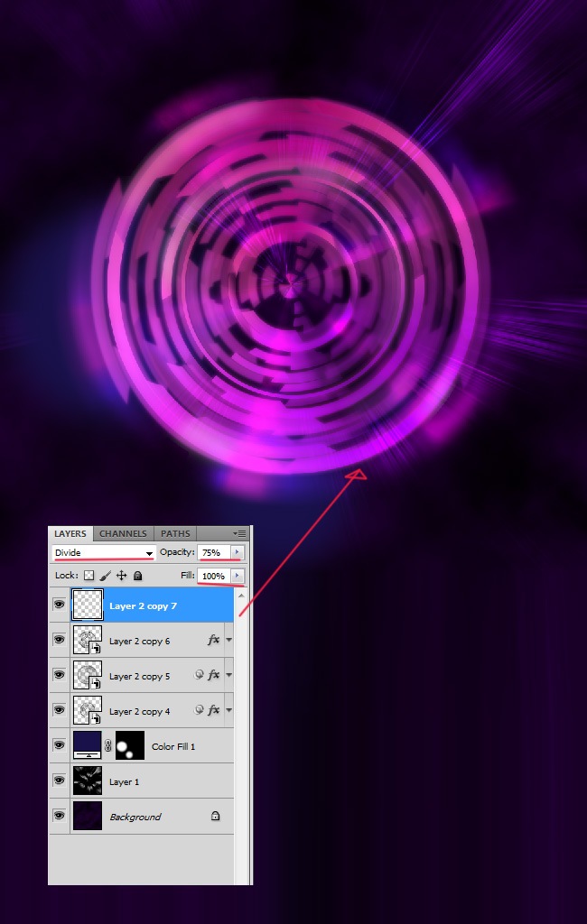
Task: Select the 'Background' layer name
Action: pyautogui.click(x=135, y=818)
